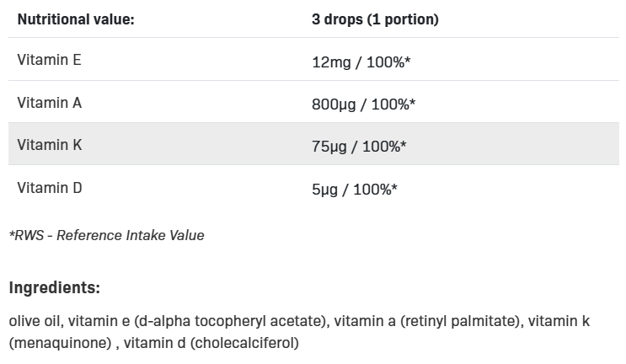
Task: Click the highlighted Vitamin K row
Action: 313,144
